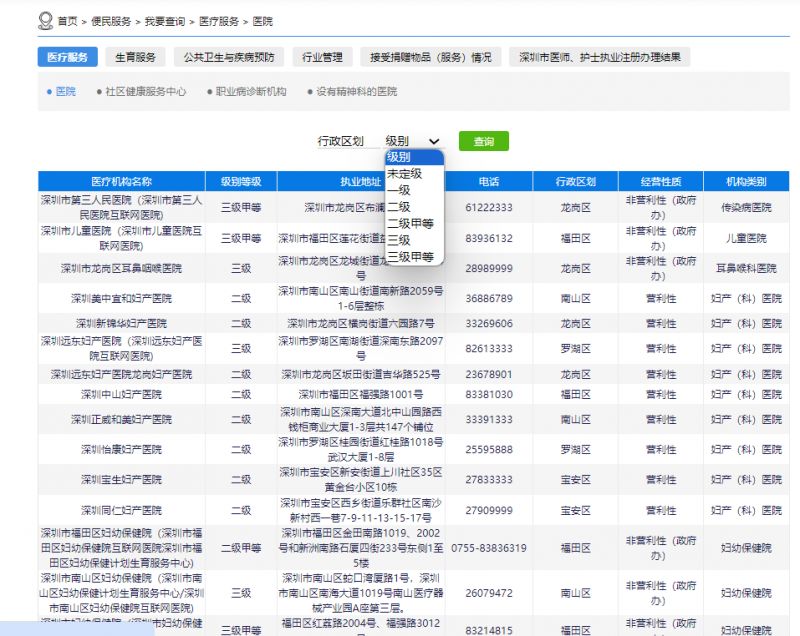The width and height of the screenshot is (800, 636).
Task: Select 社区健康服务中心 sub-category
Action: point(145,91)
